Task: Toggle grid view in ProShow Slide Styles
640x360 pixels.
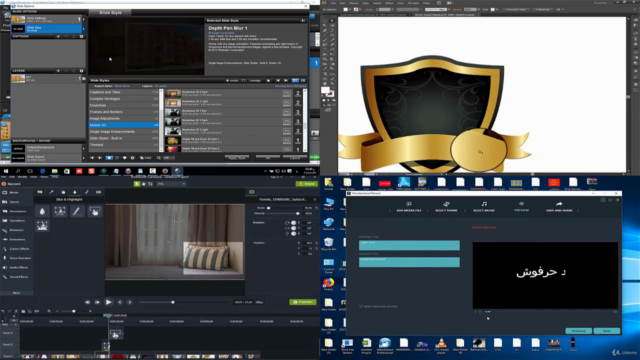Action: [302, 80]
